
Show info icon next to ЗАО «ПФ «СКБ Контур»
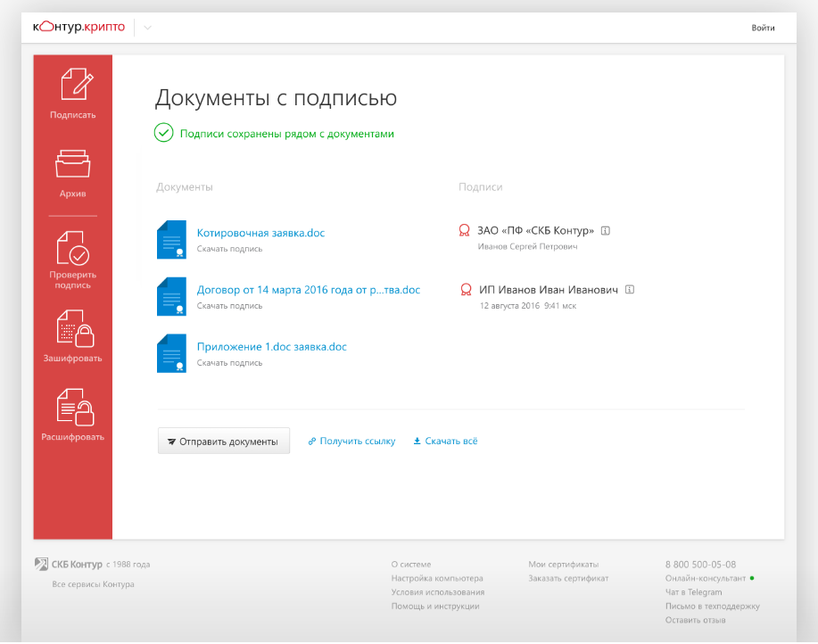[606, 230]
